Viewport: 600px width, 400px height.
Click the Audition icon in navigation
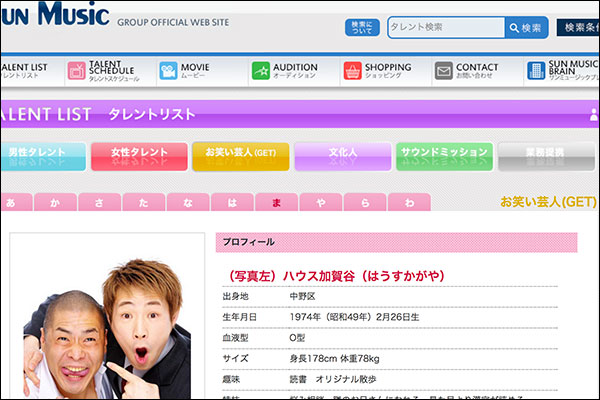coord(261,71)
